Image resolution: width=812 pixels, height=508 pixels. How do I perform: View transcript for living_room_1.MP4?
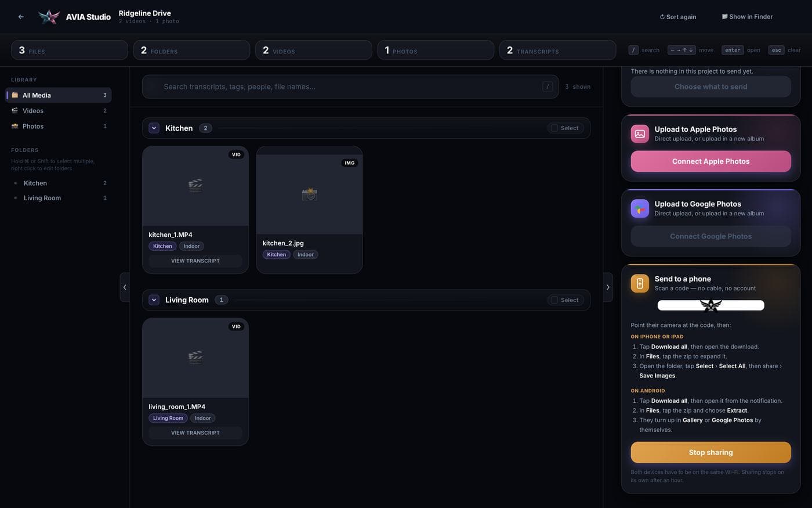coord(195,433)
